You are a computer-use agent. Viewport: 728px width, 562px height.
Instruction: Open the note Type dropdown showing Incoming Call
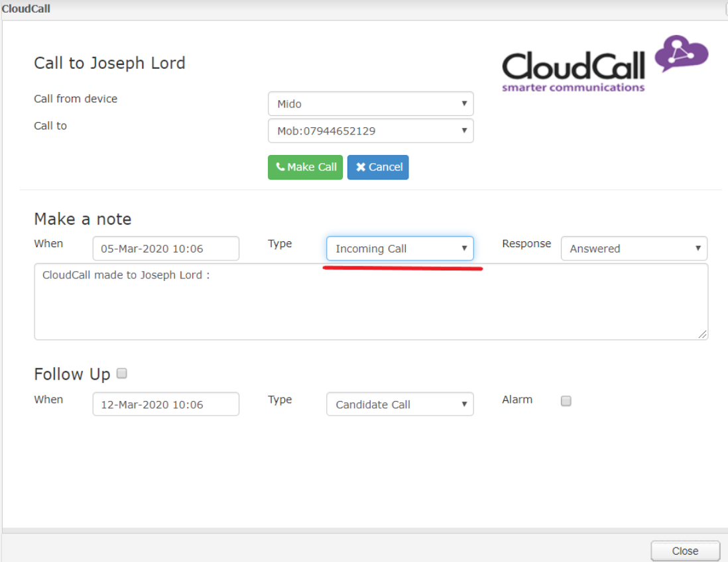point(400,249)
